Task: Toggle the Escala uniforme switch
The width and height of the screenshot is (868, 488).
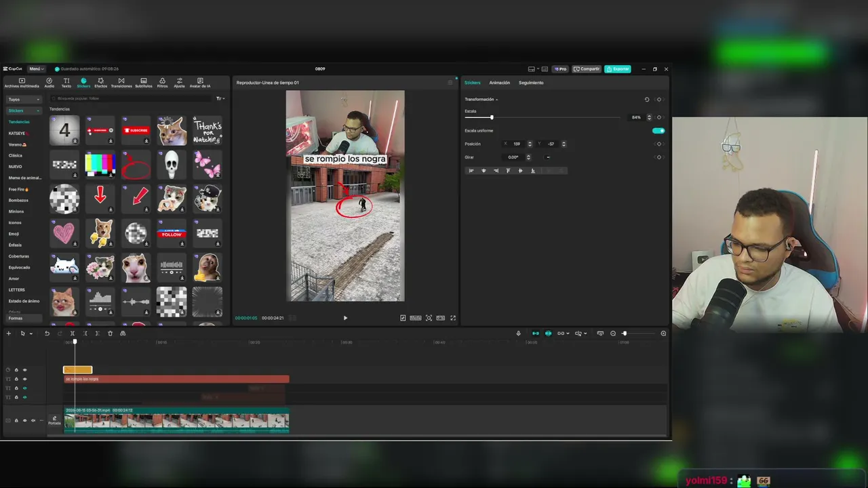Action: point(658,131)
